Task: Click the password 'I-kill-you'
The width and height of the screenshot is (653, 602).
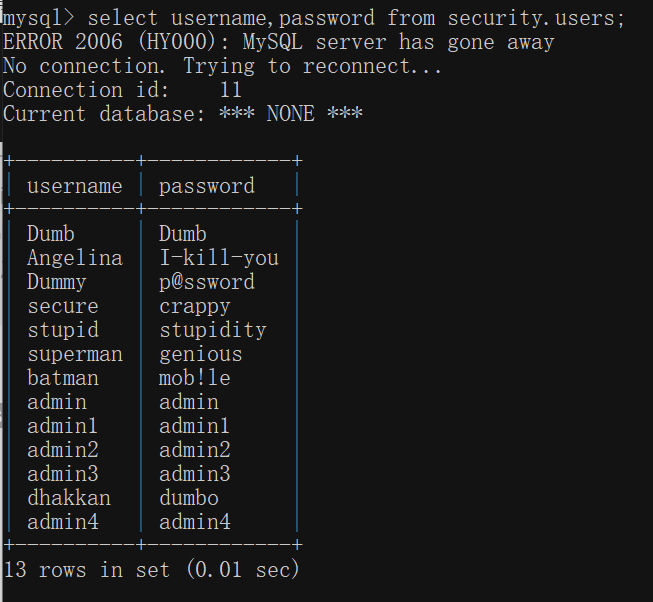Action: (219, 258)
